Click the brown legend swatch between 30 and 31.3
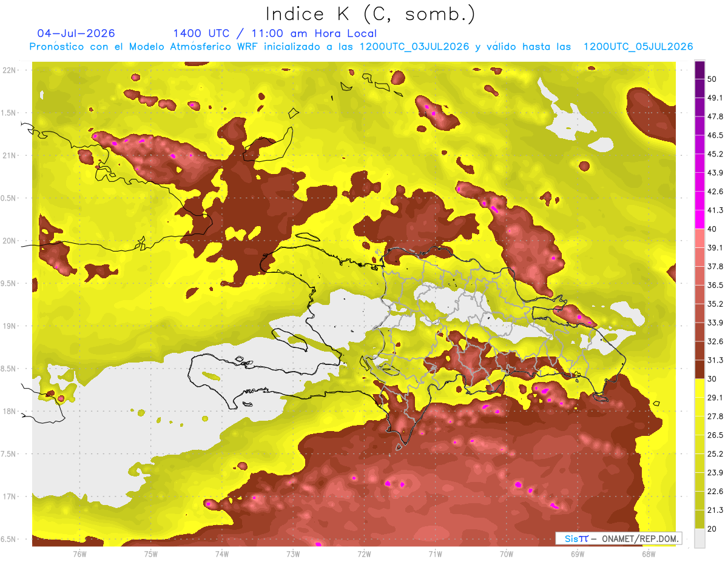 click(x=699, y=369)
